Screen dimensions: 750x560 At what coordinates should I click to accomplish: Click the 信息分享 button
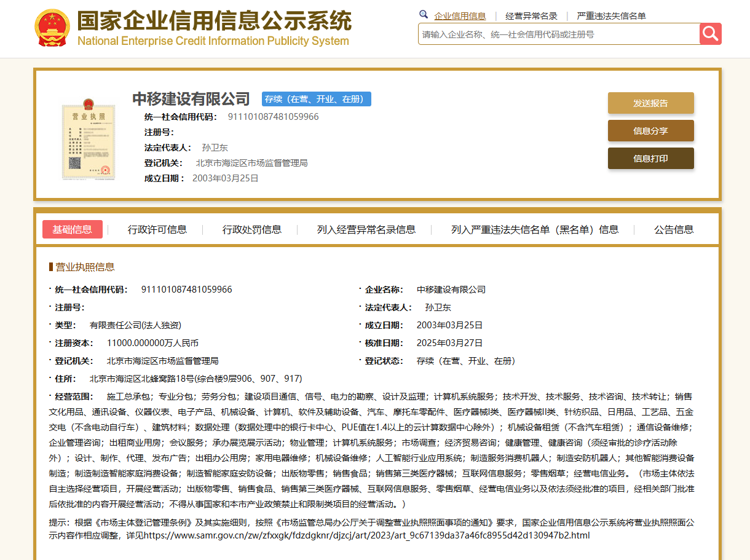click(650, 131)
